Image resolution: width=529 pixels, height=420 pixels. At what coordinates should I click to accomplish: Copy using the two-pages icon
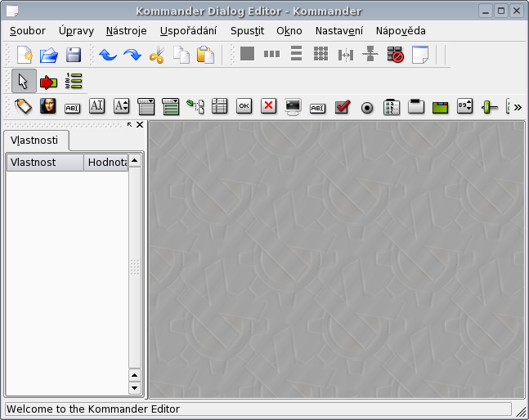tap(182, 55)
